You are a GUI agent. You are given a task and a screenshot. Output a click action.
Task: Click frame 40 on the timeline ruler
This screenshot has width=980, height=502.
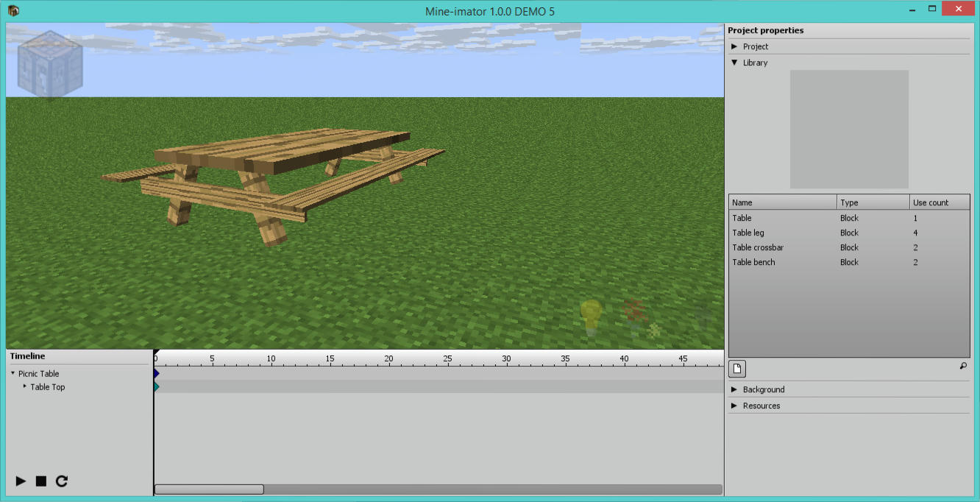tap(625, 359)
